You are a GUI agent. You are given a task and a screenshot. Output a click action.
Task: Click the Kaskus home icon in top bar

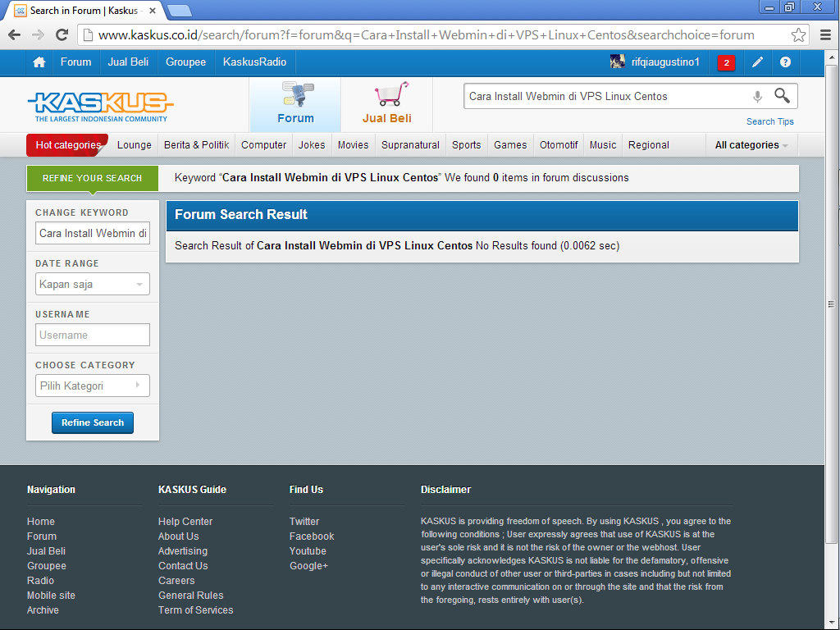point(39,62)
